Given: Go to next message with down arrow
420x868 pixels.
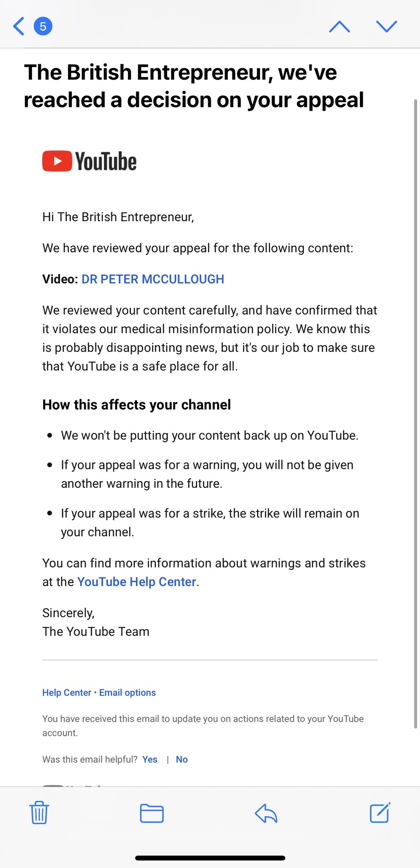Looking at the screenshot, I should point(387,27).
